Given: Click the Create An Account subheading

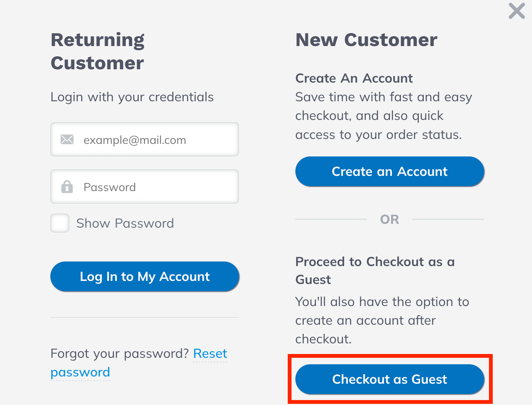Looking at the screenshot, I should tap(354, 78).
